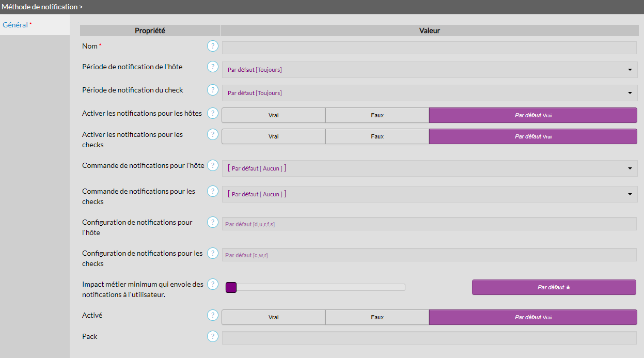This screenshot has width=644, height=358.
Task: Reset business impact with Par défaut ★ button
Action: click(x=554, y=287)
